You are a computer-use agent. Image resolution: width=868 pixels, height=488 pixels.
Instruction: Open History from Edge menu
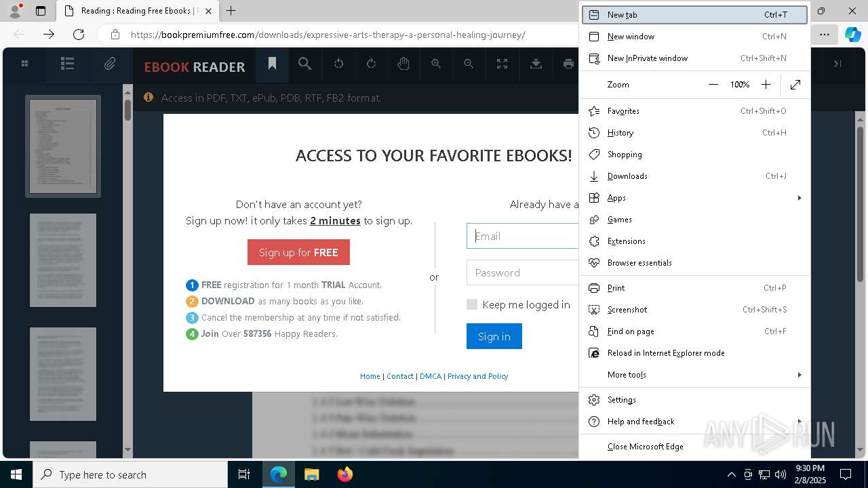pos(694,133)
